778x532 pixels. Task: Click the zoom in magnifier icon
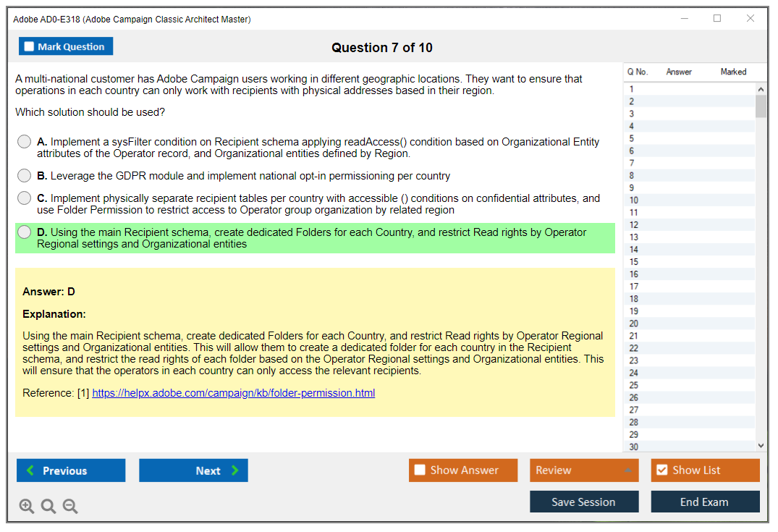pos(27,507)
